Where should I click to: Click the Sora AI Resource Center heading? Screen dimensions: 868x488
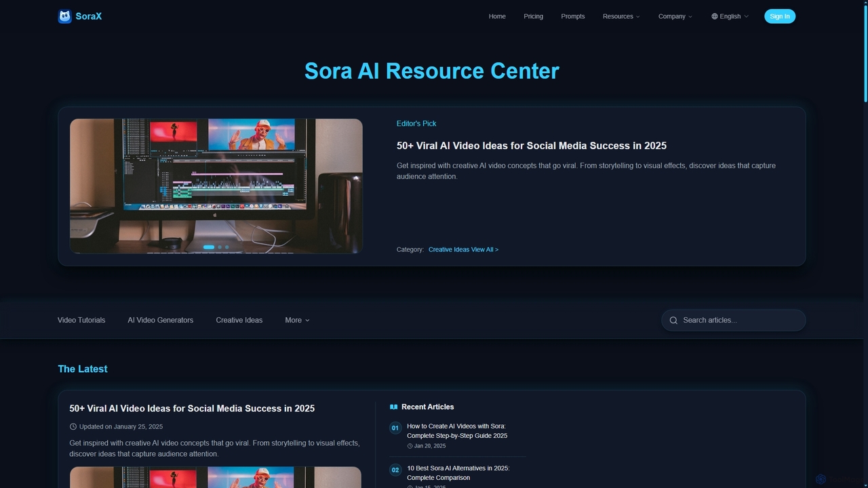432,70
